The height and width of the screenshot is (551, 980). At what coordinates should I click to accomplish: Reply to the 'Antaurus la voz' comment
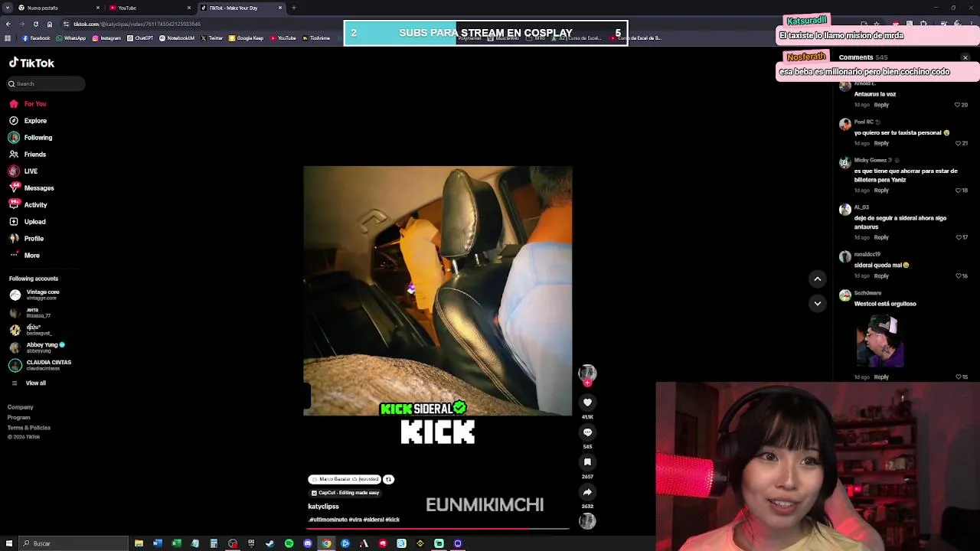(x=881, y=105)
